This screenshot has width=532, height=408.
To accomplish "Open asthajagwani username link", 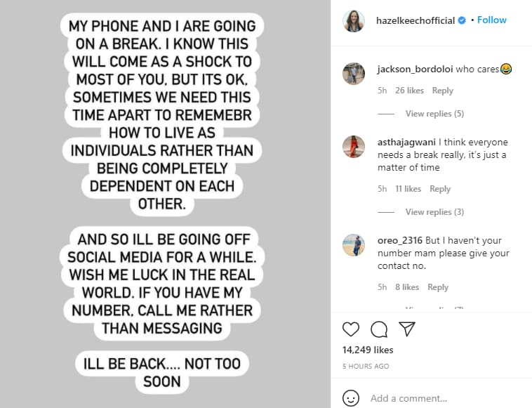I will pos(406,143).
